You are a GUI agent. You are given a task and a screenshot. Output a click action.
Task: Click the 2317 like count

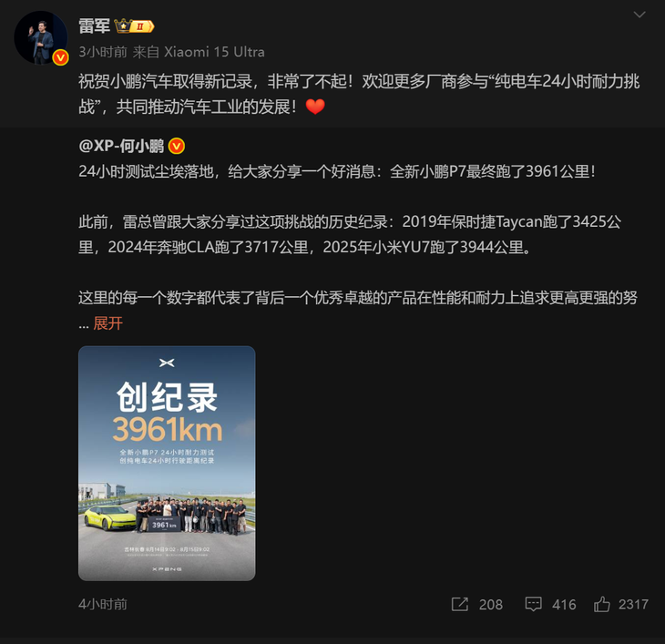point(633,604)
